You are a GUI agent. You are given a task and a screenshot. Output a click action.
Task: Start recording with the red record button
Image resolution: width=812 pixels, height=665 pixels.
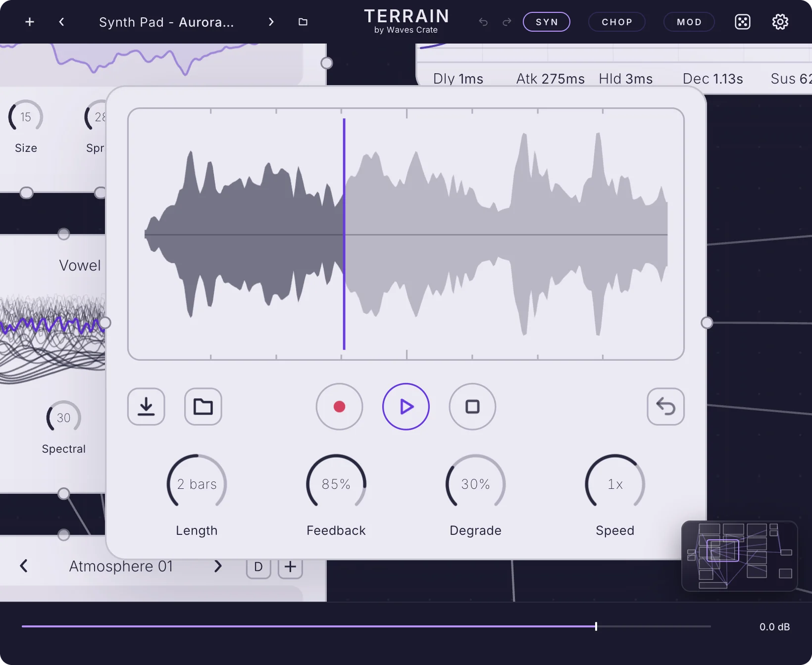[x=340, y=407]
